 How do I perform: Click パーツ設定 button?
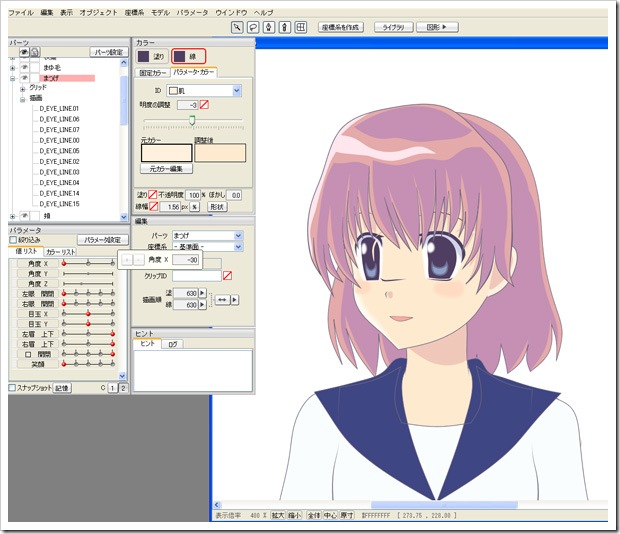pos(109,52)
